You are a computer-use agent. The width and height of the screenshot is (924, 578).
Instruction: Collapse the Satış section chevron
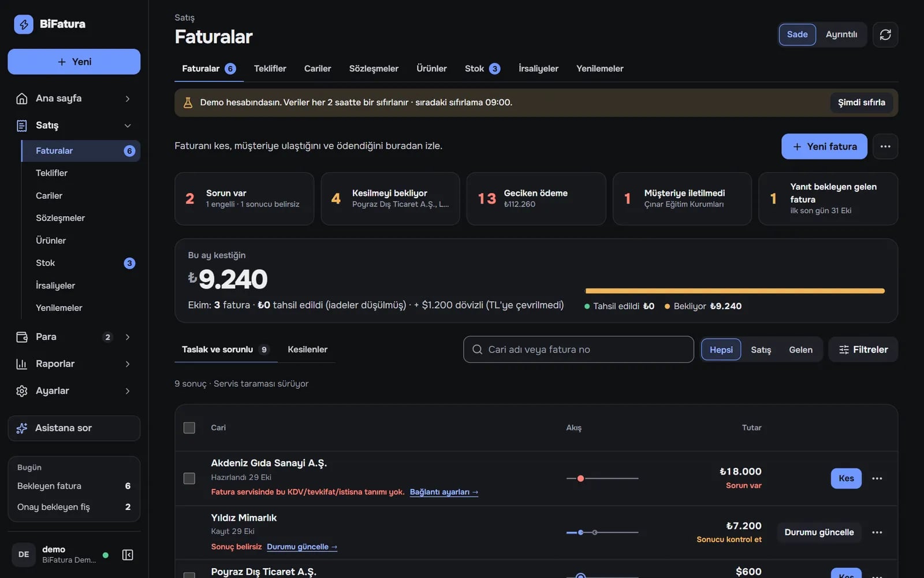click(128, 125)
